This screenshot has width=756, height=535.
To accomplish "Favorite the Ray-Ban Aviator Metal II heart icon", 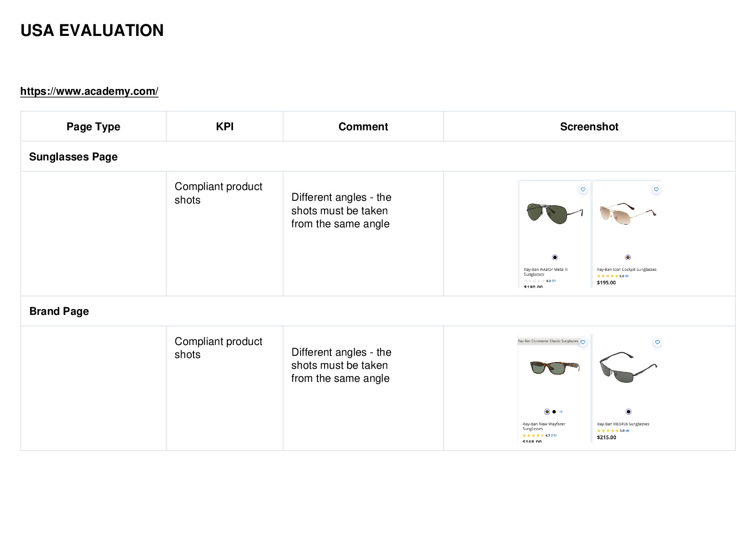I will pyautogui.click(x=583, y=190).
